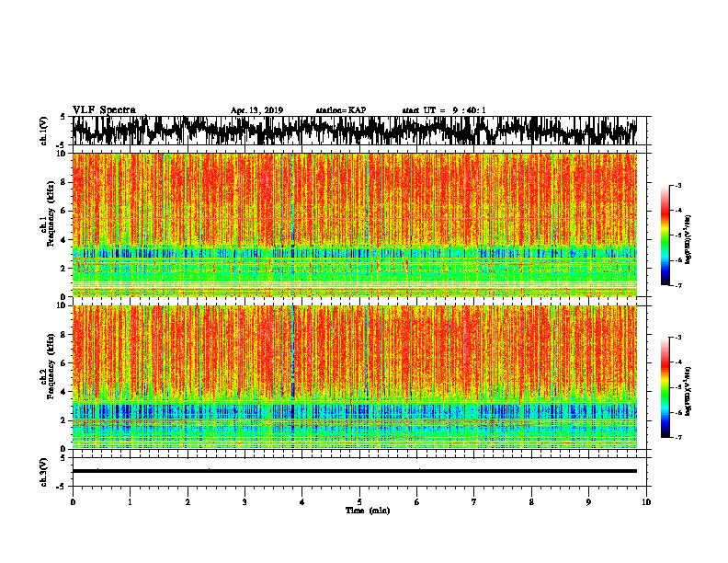Click the "ch.1(V)" waveform axis label

click(x=44, y=131)
